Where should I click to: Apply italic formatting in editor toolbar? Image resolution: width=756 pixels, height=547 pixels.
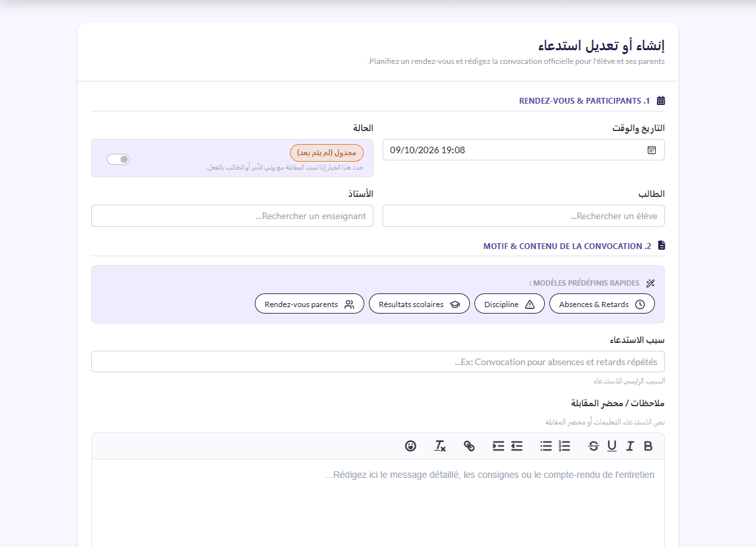point(630,446)
